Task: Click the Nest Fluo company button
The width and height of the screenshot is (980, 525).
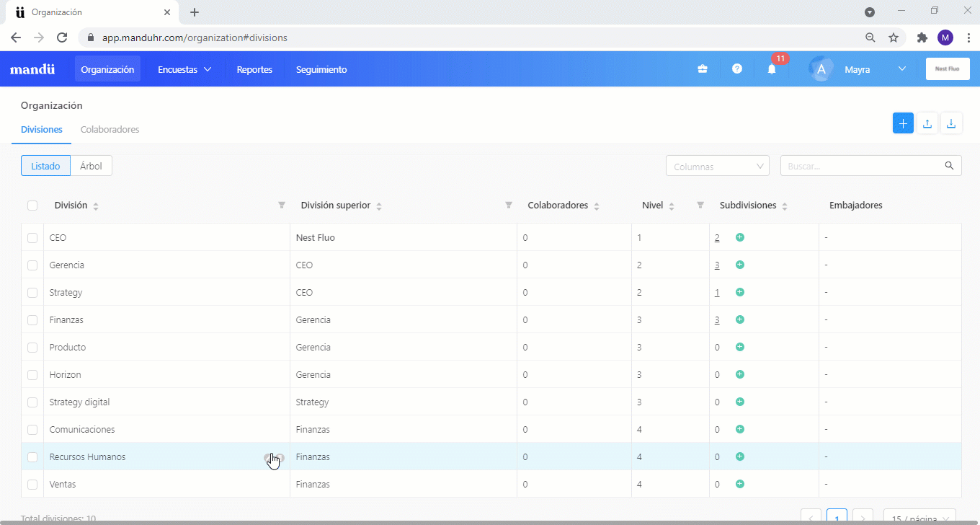Action: (x=948, y=69)
